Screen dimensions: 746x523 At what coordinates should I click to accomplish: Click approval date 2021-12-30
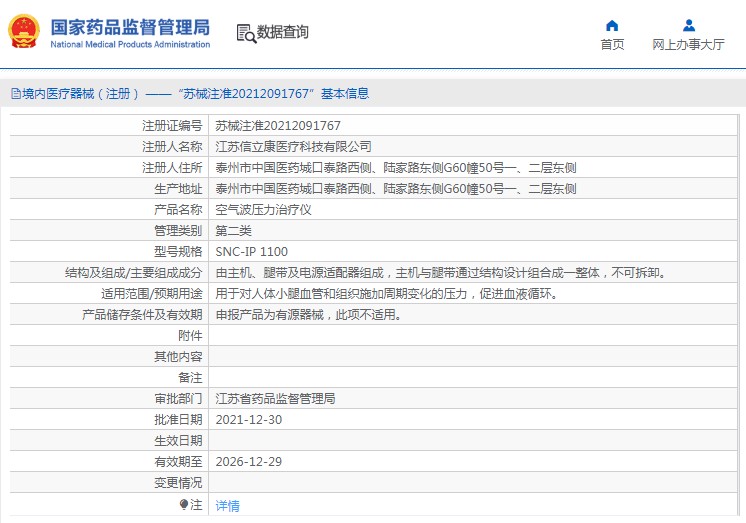[248, 419]
